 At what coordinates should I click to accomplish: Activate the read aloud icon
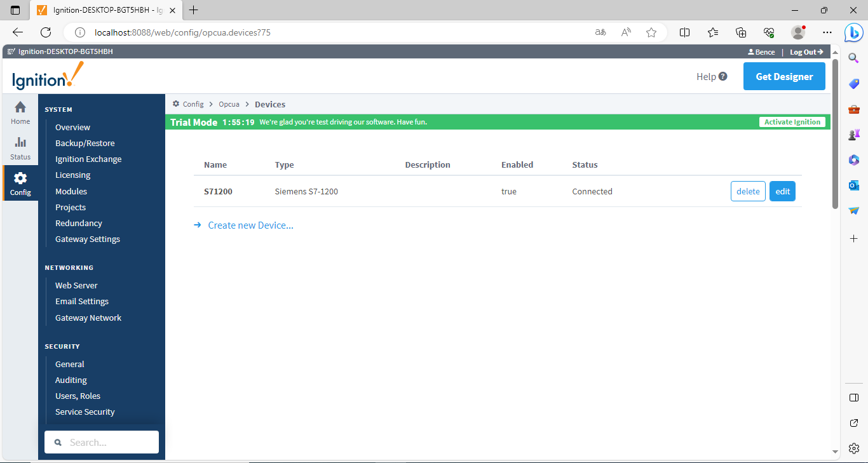[626, 32]
